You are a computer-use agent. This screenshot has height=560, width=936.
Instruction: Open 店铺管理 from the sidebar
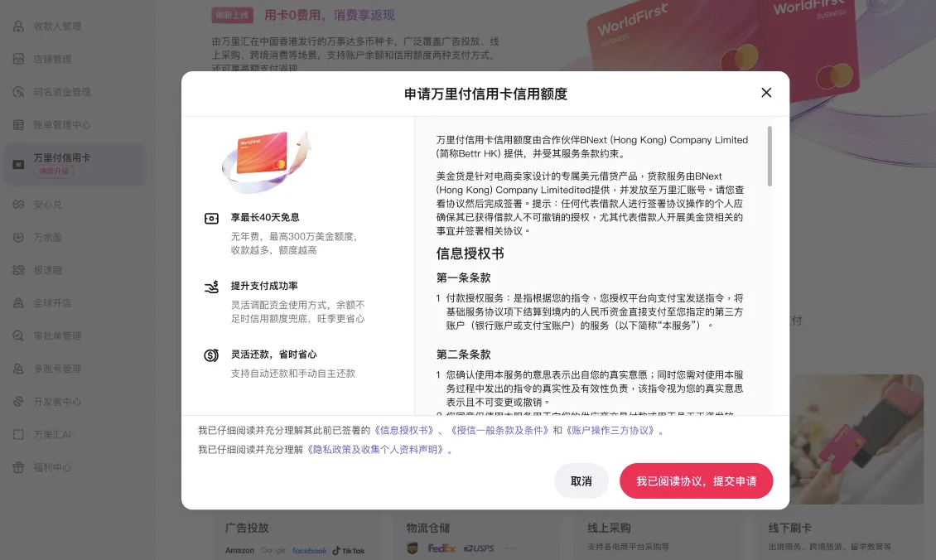[x=18, y=59]
